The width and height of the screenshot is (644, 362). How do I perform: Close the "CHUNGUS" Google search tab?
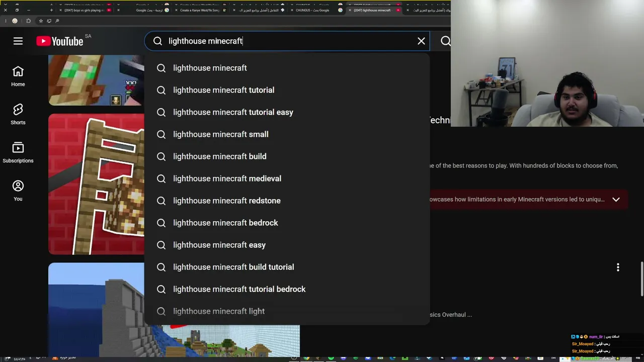point(292,10)
